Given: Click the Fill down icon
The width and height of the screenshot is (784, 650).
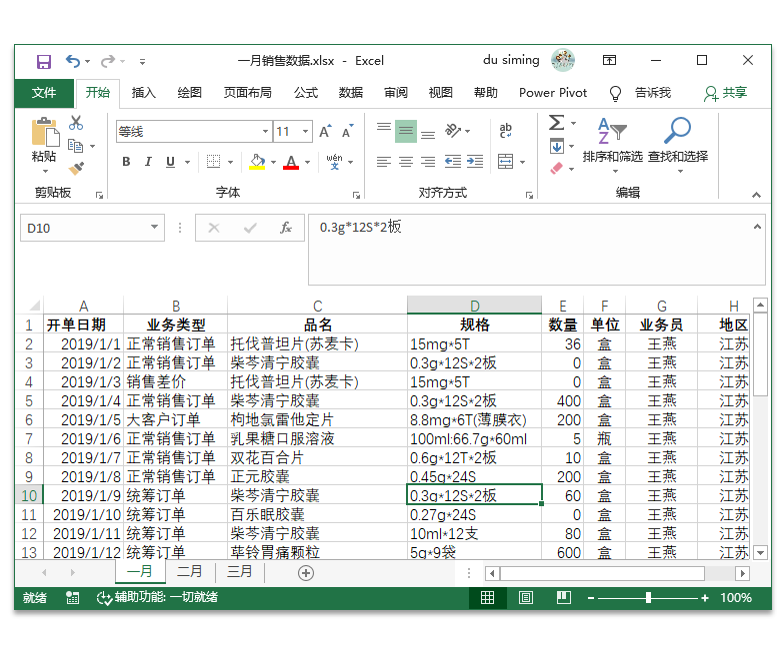Looking at the screenshot, I should pyautogui.click(x=556, y=146).
